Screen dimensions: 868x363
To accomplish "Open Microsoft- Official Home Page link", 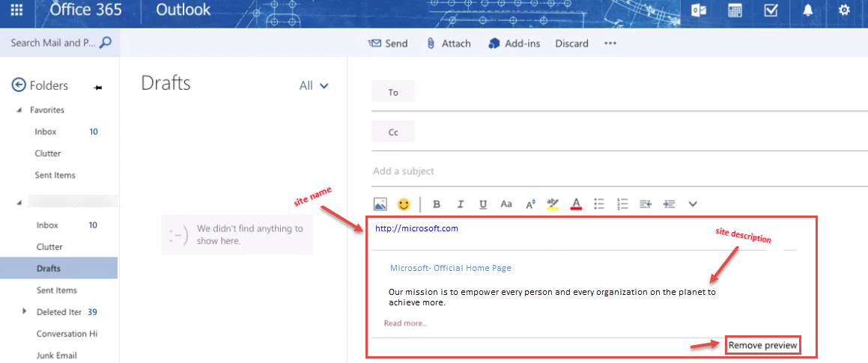I will coord(451,268).
